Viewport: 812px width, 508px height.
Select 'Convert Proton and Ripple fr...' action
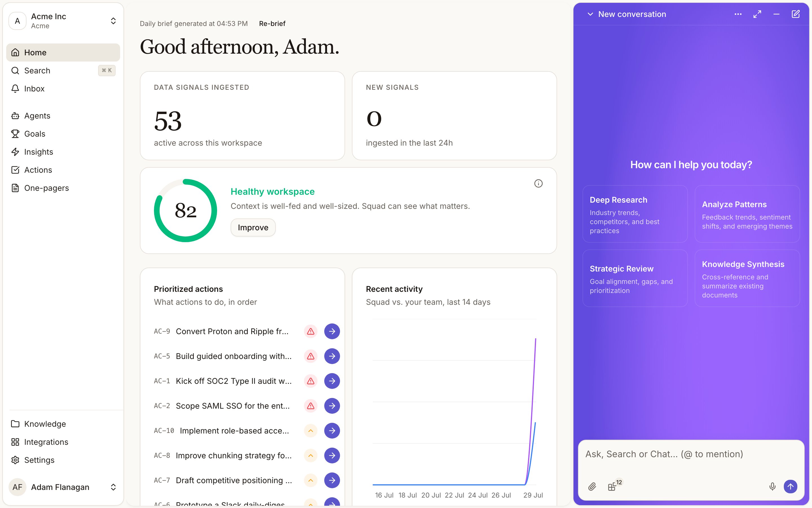pyautogui.click(x=232, y=331)
